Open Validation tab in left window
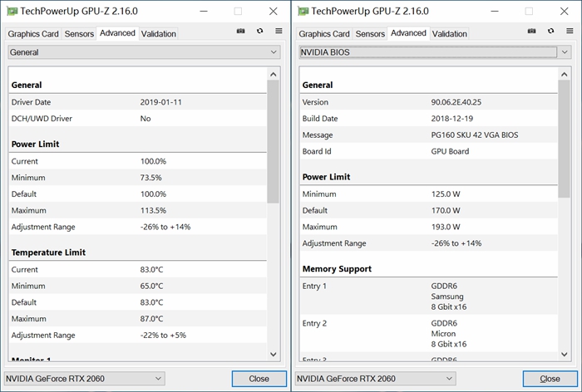Screen dimensions: 582x392 tap(159, 34)
